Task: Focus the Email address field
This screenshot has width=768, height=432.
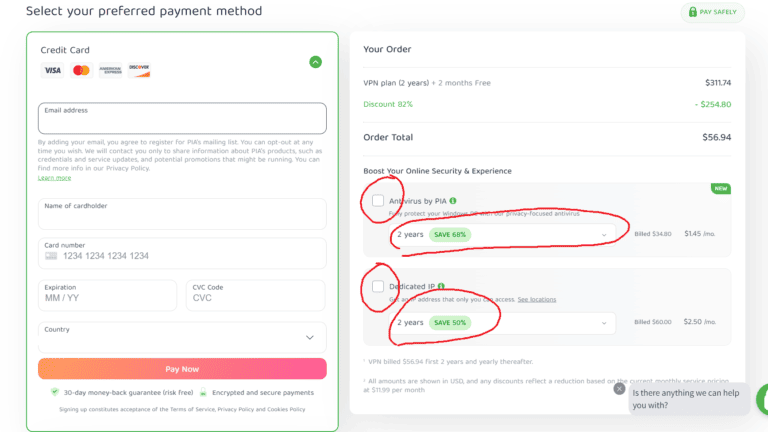Action: [182, 119]
